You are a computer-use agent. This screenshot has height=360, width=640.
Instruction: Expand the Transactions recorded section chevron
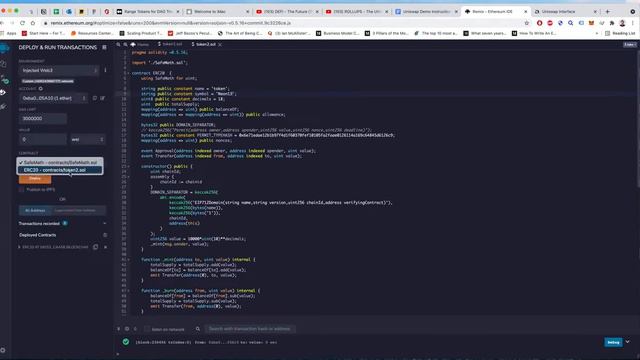tap(104, 223)
